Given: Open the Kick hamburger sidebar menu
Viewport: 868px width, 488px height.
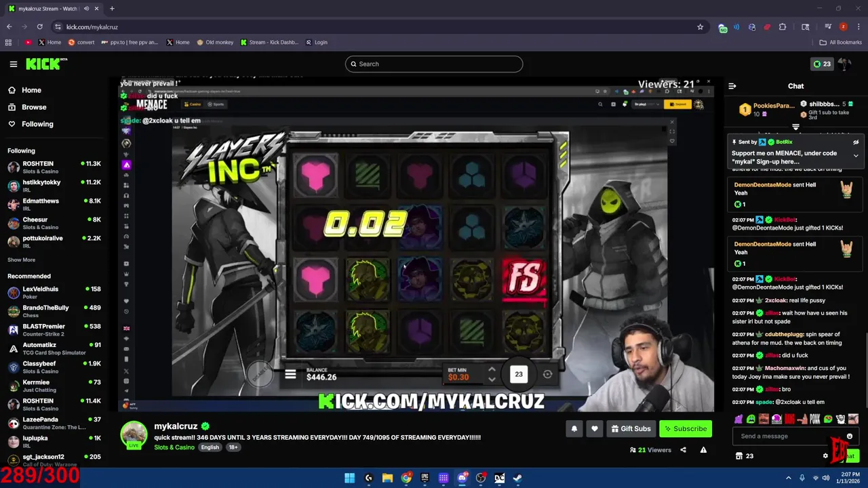Looking at the screenshot, I should [13, 64].
